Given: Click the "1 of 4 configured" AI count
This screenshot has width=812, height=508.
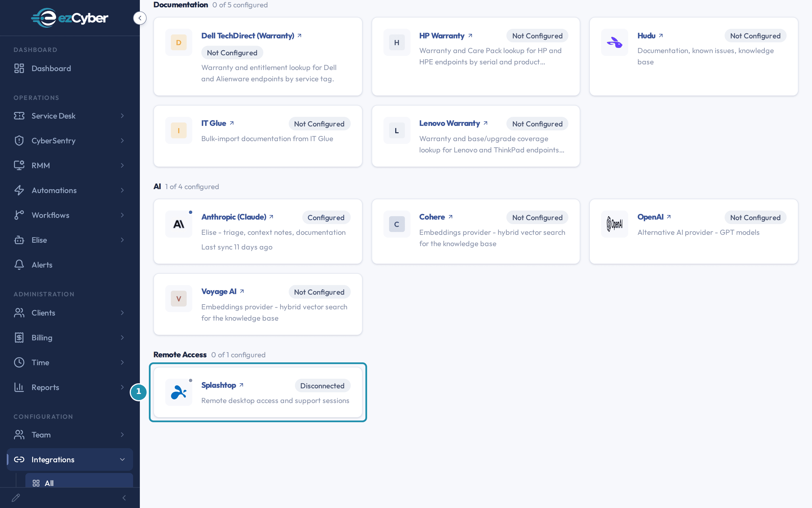Looking at the screenshot, I should click(x=192, y=187).
